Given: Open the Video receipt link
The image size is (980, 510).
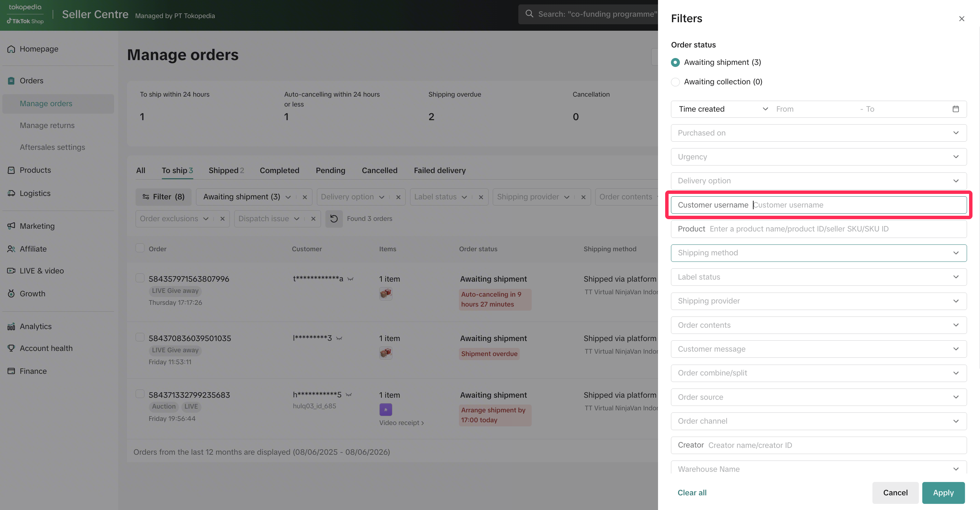Looking at the screenshot, I should [401, 423].
